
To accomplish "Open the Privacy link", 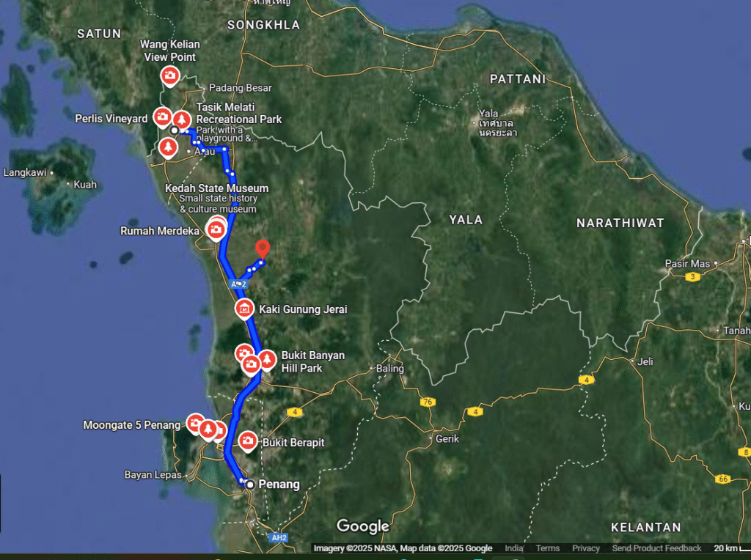I will pos(586,548).
